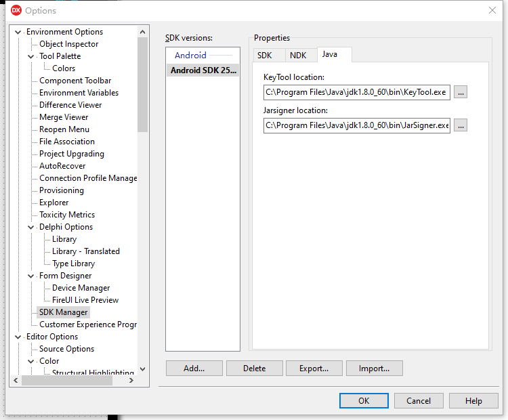Click the Jarsigner location input field

357,125
